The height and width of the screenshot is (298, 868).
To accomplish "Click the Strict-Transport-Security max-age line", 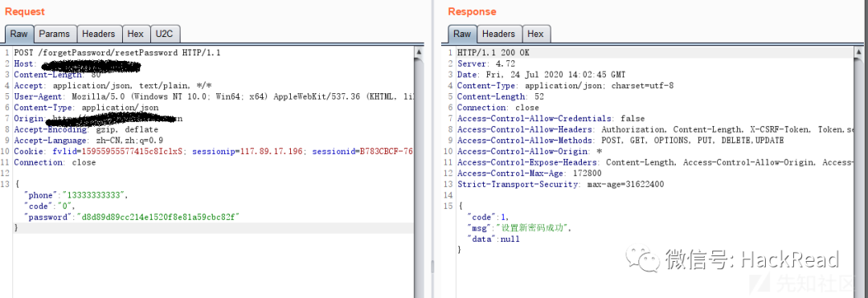I will coord(561,184).
